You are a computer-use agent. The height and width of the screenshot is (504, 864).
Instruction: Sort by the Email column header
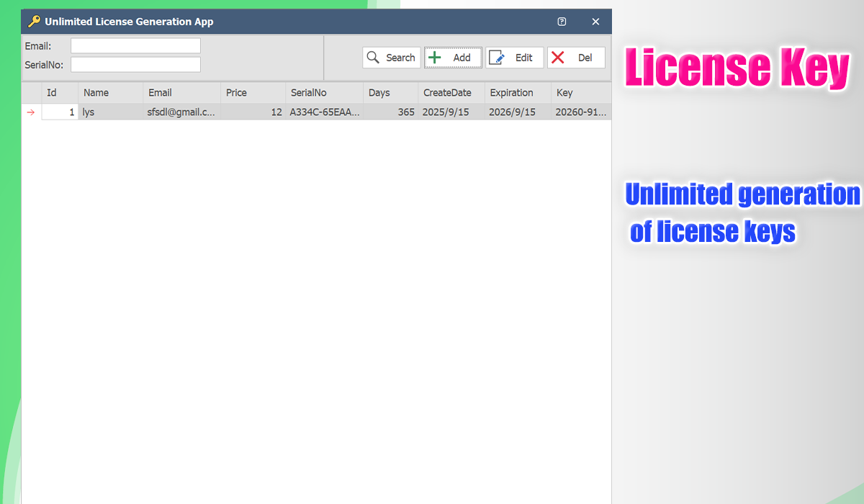(182, 93)
